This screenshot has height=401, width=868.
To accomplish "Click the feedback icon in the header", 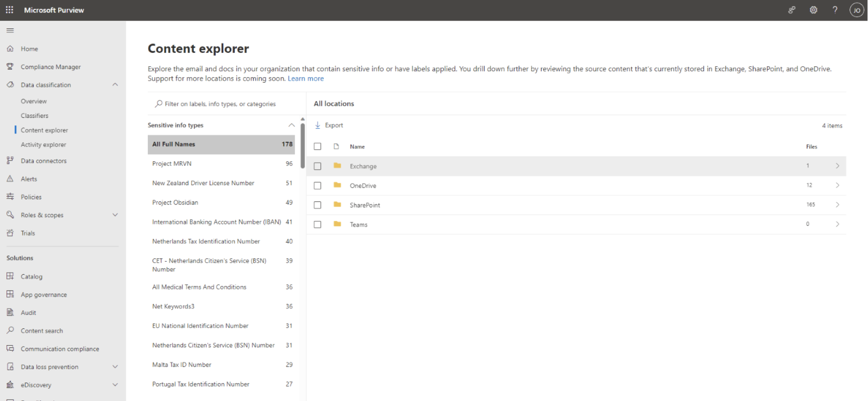I will coord(792,10).
